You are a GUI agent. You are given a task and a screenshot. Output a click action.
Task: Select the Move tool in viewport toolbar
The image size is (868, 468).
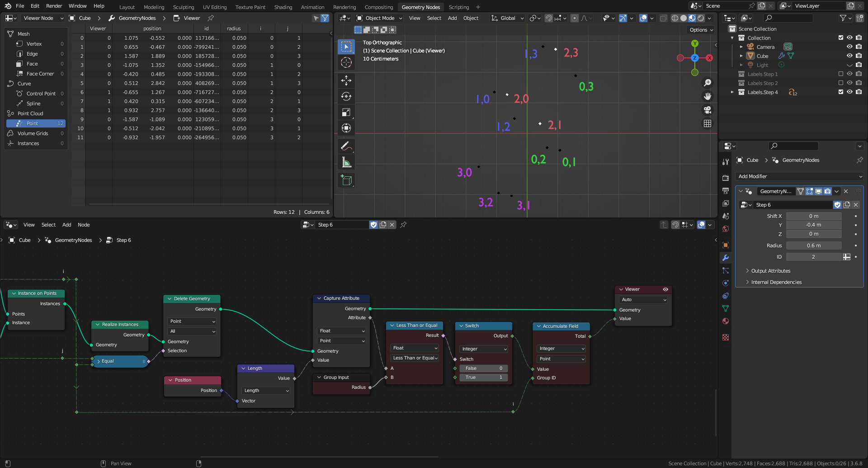tap(346, 80)
